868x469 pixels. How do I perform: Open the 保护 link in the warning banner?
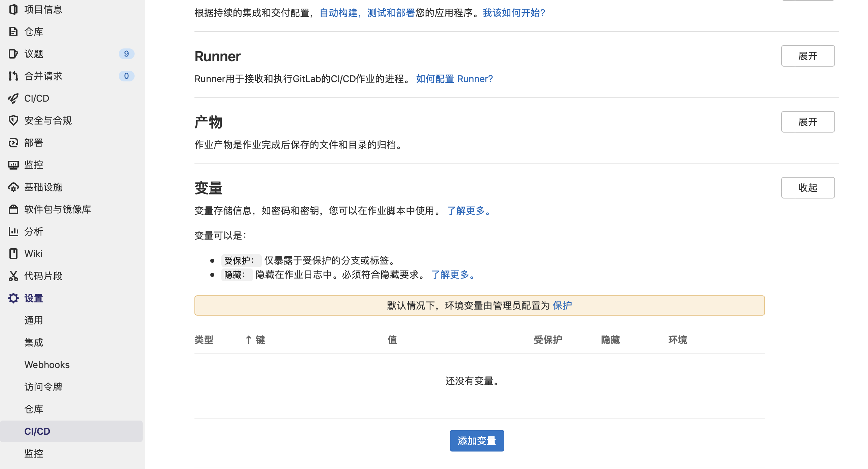(x=562, y=305)
